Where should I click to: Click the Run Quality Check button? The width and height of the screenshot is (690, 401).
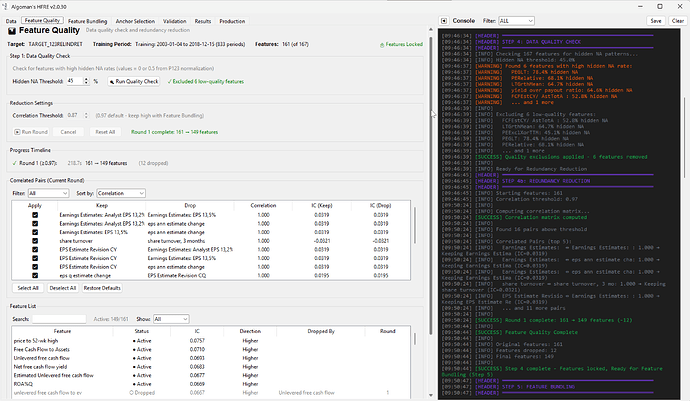[134, 81]
